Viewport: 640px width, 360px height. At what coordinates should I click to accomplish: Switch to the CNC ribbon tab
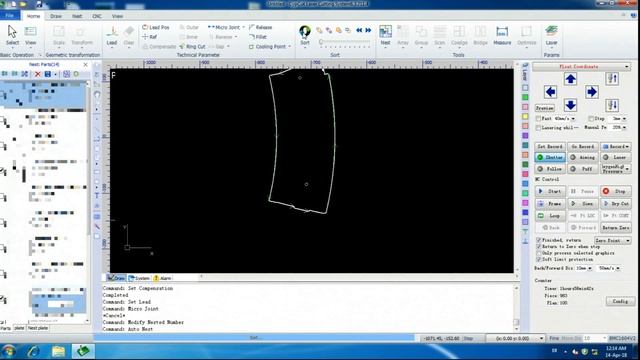(x=97, y=16)
